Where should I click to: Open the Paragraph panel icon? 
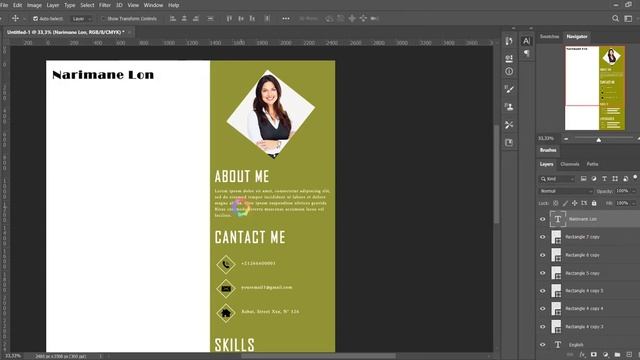pyautogui.click(x=527, y=53)
